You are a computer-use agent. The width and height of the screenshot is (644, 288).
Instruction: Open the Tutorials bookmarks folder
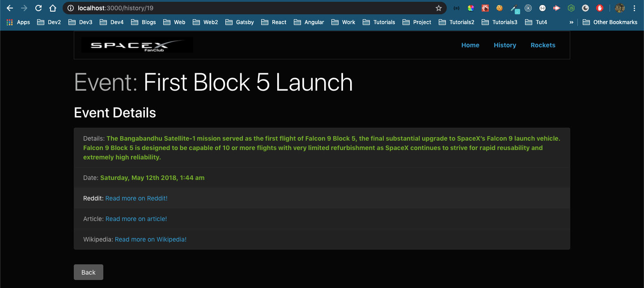click(x=379, y=22)
